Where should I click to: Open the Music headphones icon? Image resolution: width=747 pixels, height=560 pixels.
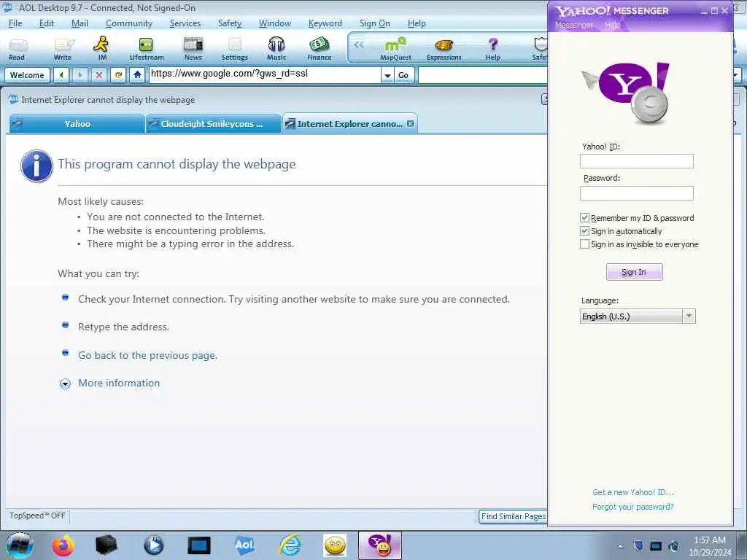(x=276, y=49)
